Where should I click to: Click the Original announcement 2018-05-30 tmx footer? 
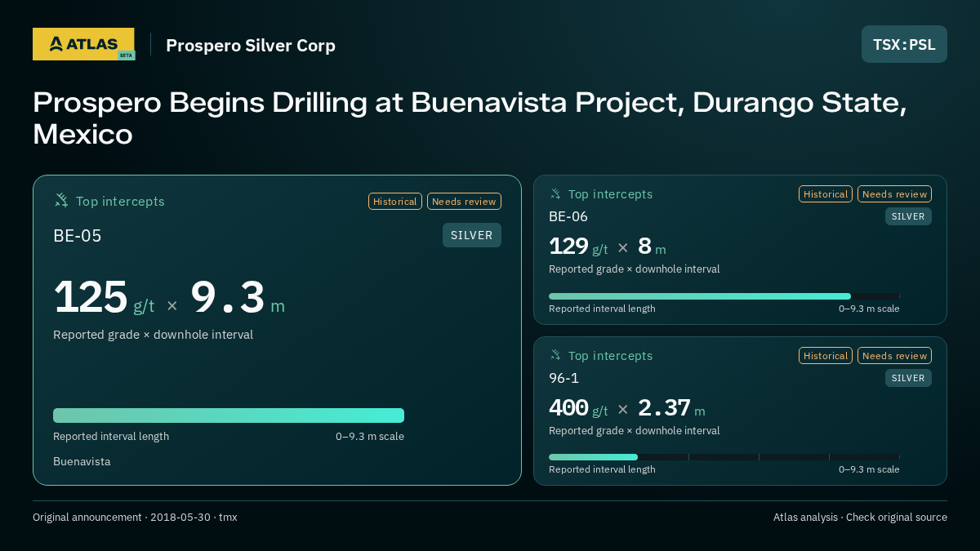click(x=135, y=518)
